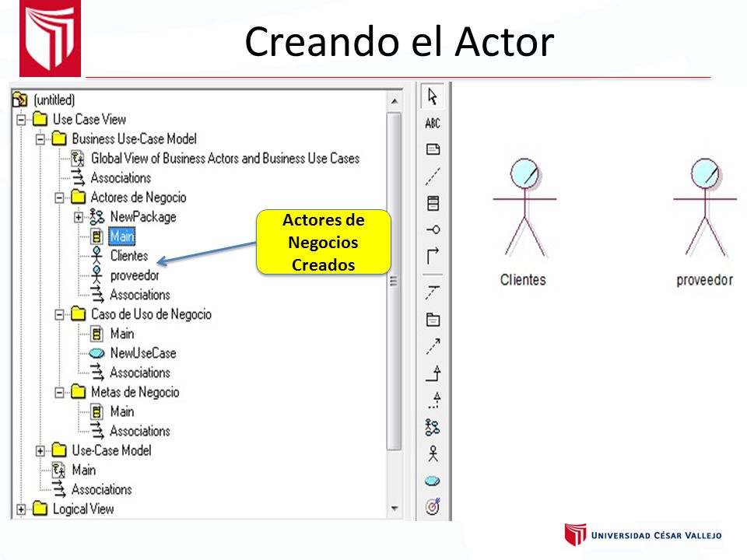Image resolution: width=747 pixels, height=560 pixels.
Task: Collapse the Metas de Negocio folder
Action: 60,392
